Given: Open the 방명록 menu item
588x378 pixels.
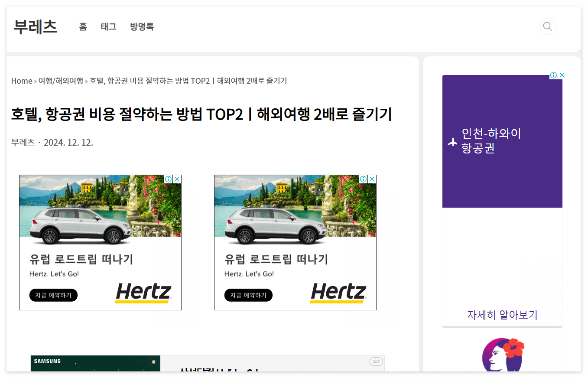Looking at the screenshot, I should tap(142, 26).
